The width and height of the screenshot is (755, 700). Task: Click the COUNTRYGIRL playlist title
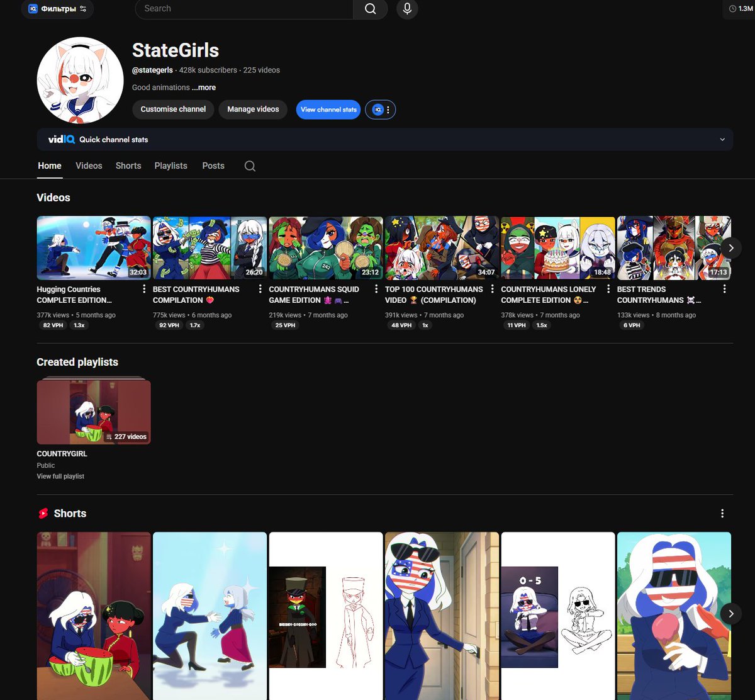[x=62, y=454]
